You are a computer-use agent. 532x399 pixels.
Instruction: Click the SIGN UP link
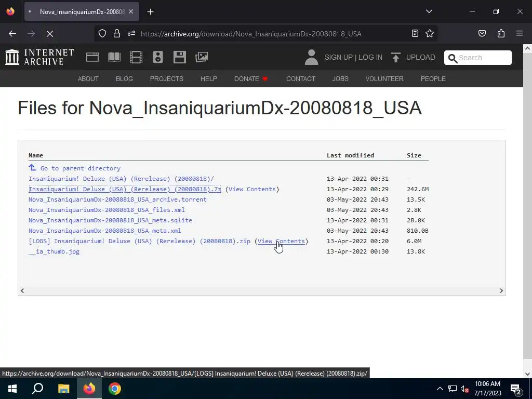coord(339,57)
